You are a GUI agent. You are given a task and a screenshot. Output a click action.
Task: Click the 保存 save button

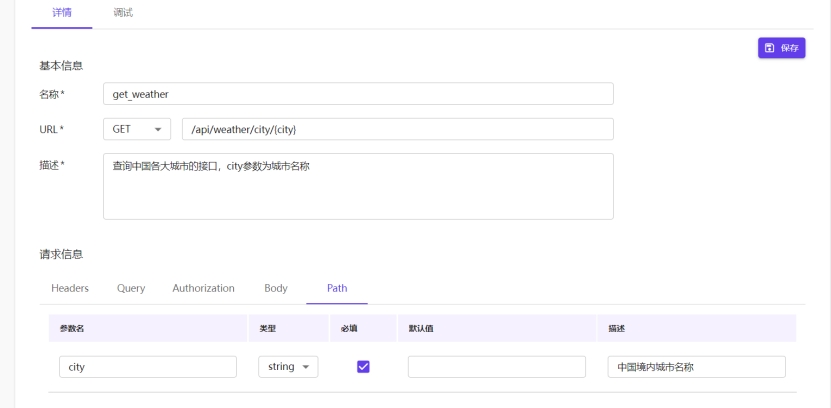(781, 48)
